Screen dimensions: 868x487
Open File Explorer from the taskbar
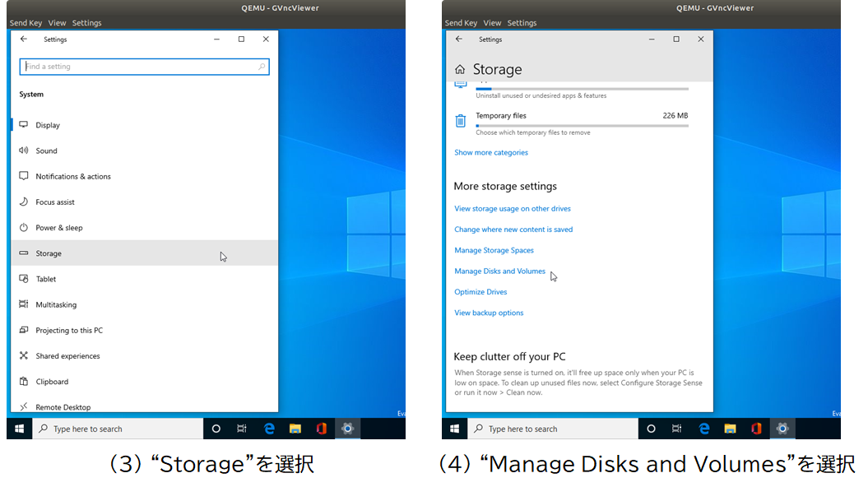pos(295,429)
